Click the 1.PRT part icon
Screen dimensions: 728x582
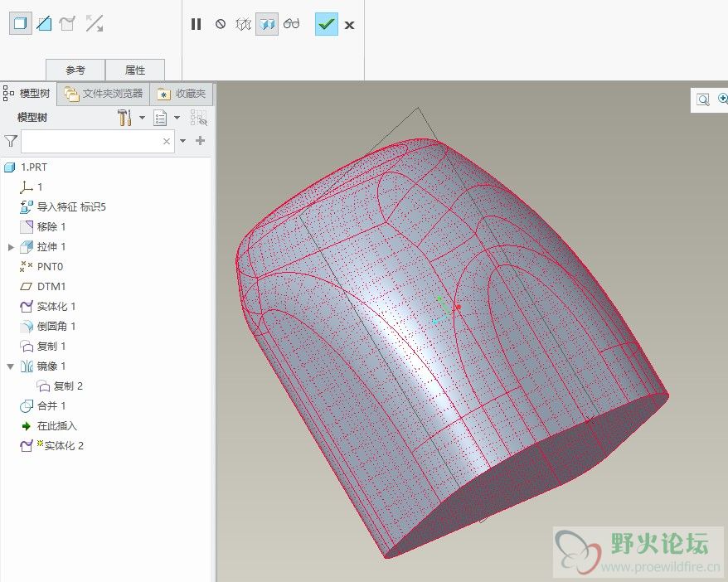(x=10, y=167)
